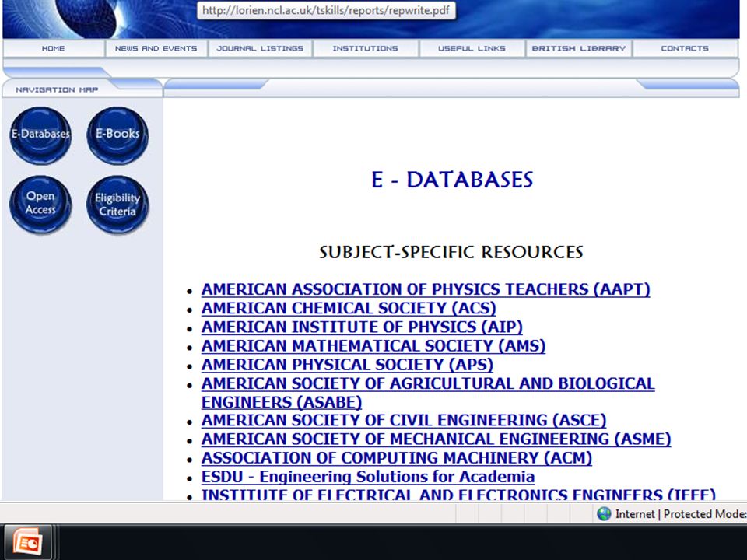Open BRITISH LIBRARY menu item
Viewport: 747px width, 560px height.
click(x=579, y=48)
